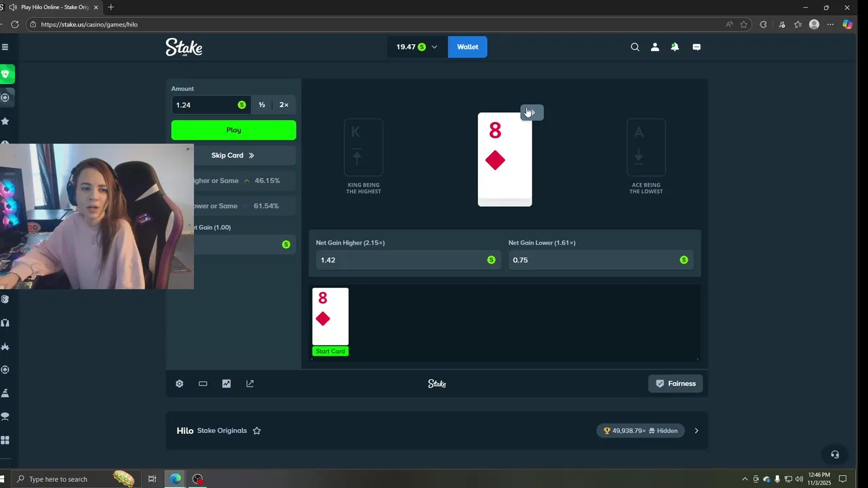The width and height of the screenshot is (868, 488).
Task: Mute the tab via speaker icon
Action: pos(13,7)
